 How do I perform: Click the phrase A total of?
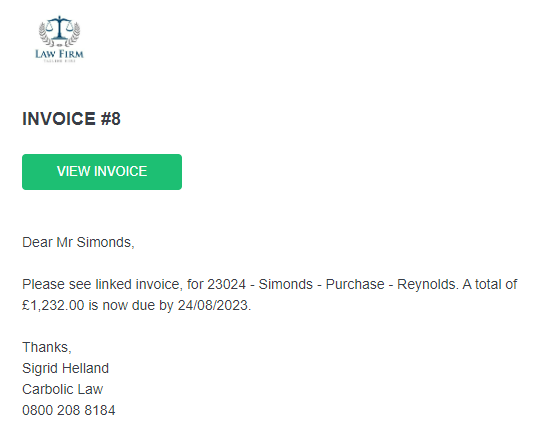point(489,285)
